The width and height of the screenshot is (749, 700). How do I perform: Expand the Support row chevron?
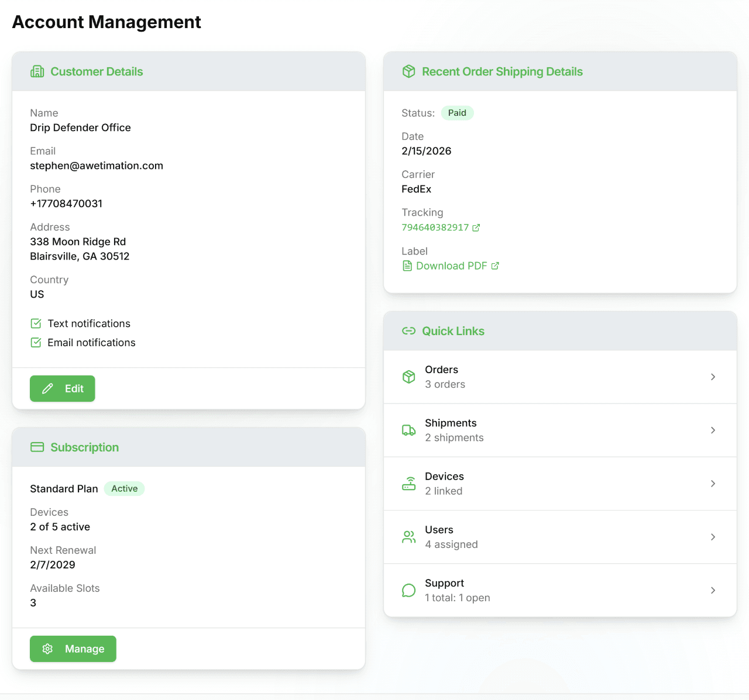[713, 590]
